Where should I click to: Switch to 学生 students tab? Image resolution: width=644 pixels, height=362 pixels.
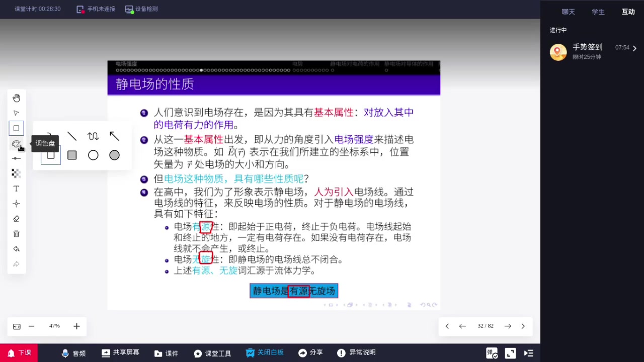[598, 12]
